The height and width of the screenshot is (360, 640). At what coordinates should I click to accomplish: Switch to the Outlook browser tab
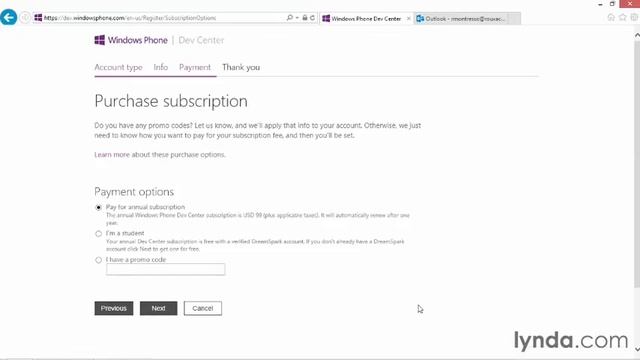click(461, 18)
